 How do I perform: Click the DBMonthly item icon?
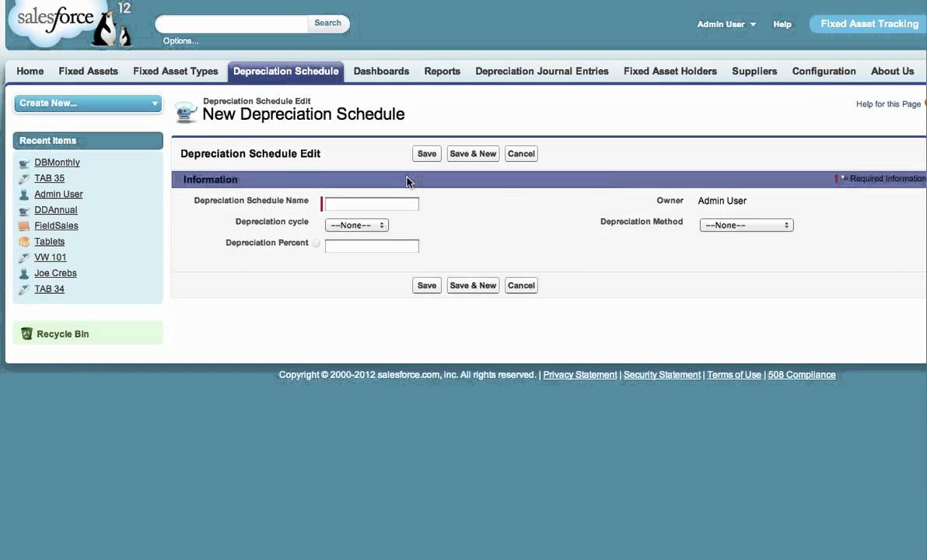pos(23,164)
